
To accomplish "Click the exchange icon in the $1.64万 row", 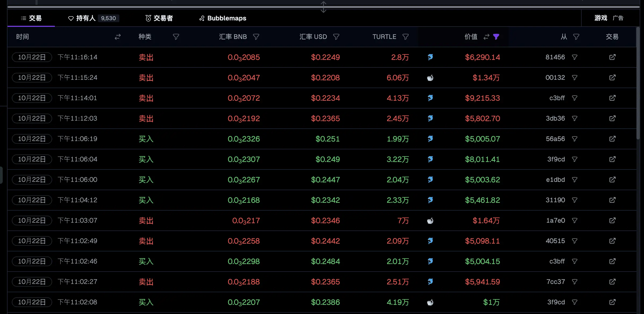I will click(x=430, y=221).
